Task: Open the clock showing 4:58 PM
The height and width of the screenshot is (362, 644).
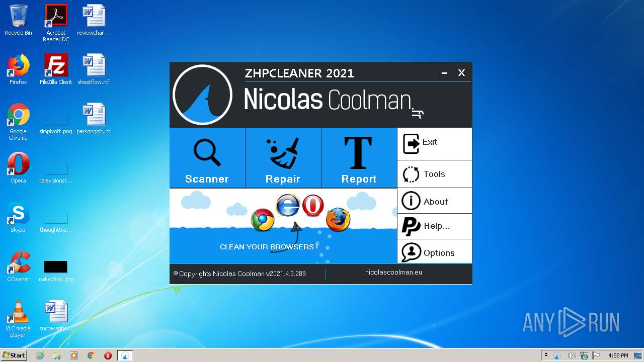Action: (618, 355)
